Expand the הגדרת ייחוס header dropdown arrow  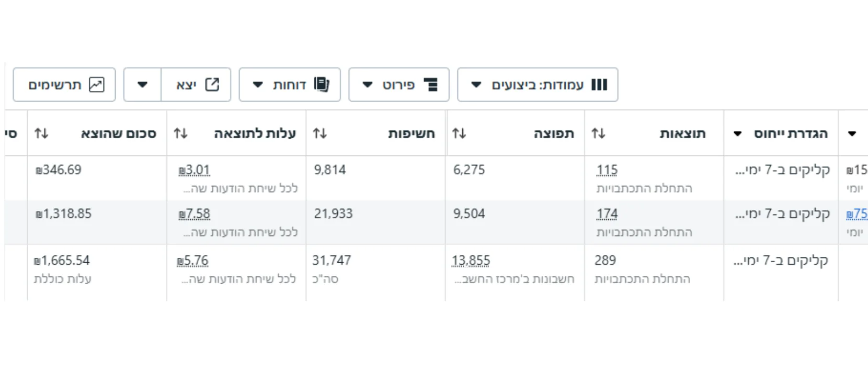737,134
